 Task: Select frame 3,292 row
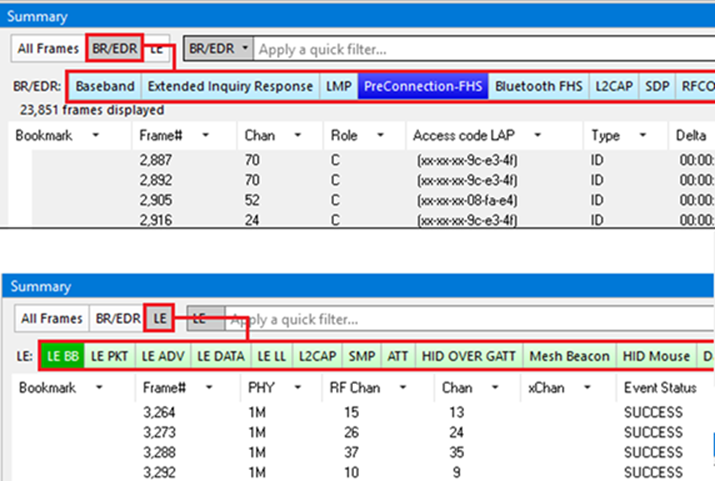pos(363,472)
